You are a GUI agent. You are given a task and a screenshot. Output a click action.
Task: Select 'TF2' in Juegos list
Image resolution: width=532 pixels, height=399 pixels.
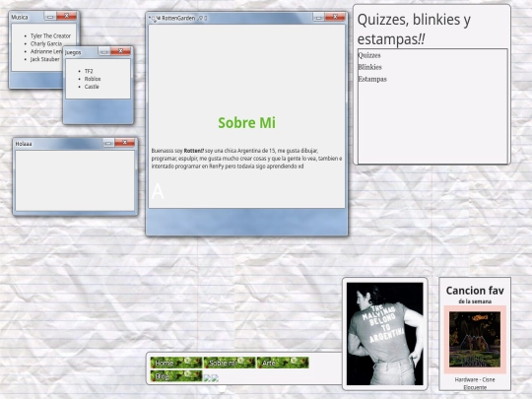pos(89,71)
